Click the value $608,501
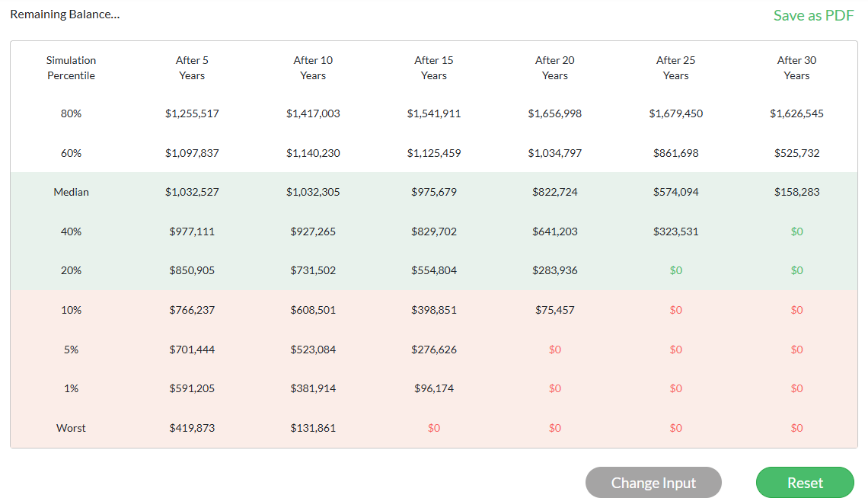The image size is (868, 498). coord(313,310)
